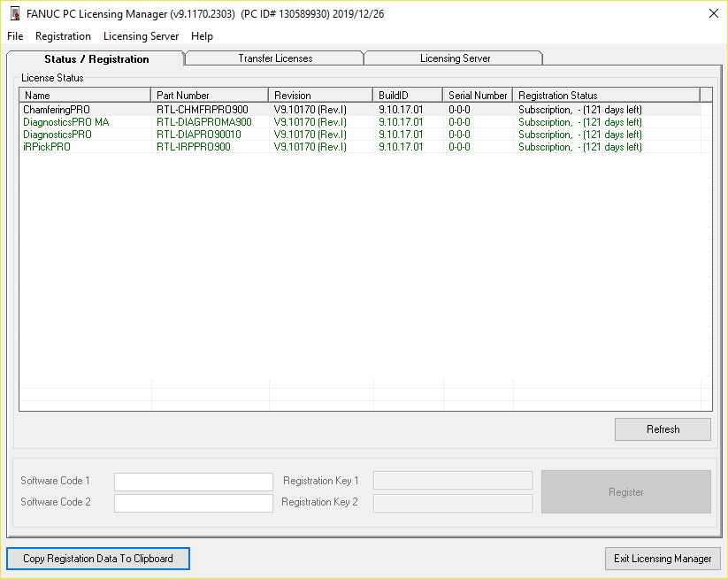Image resolution: width=728 pixels, height=579 pixels.
Task: Select the DiagnosticsPRO row name
Action: click(57, 135)
